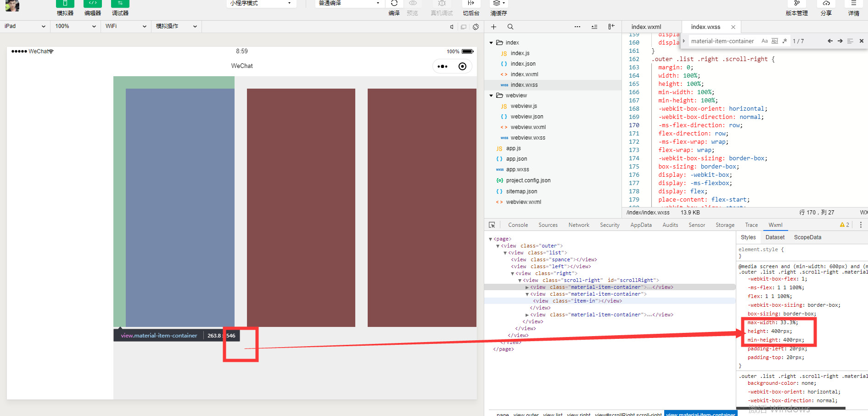Screen dimensions: 868x416
Task: Click the mini program capsule menu dots
Action: (x=442, y=67)
